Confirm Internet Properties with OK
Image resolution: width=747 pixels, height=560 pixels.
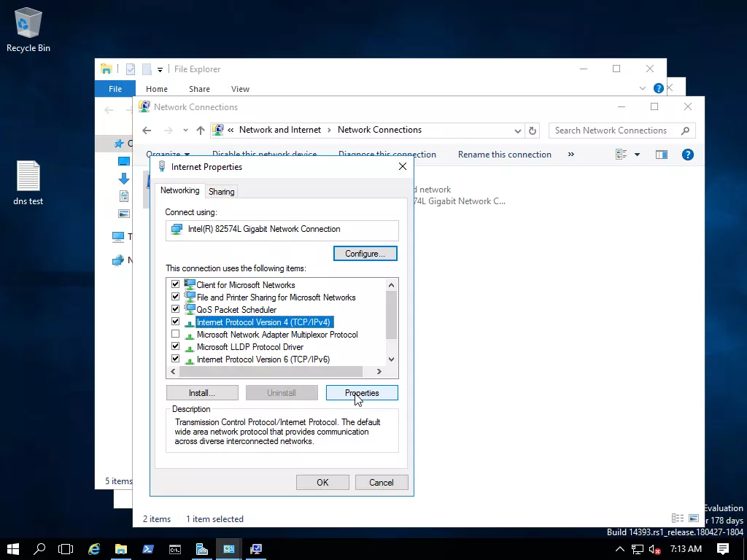tap(322, 483)
